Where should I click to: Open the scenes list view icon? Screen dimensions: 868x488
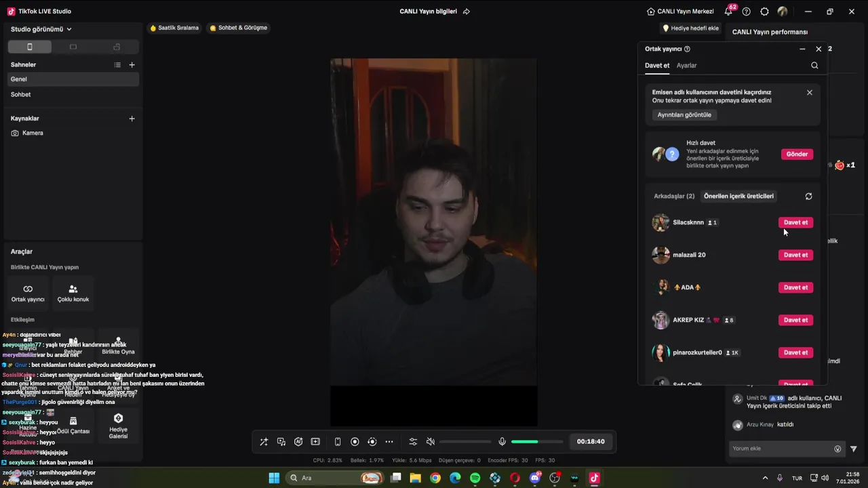pyautogui.click(x=117, y=65)
